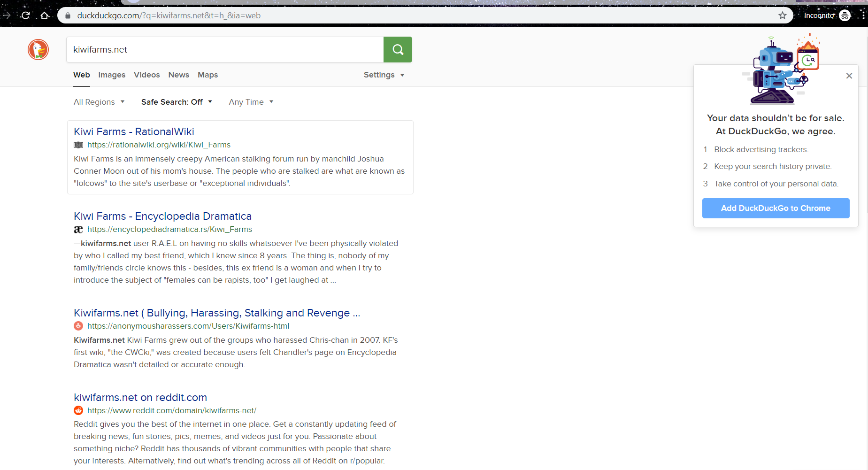Click 'Take control of your personal data.' text
Screen dimensions: 868x470
pos(776,184)
